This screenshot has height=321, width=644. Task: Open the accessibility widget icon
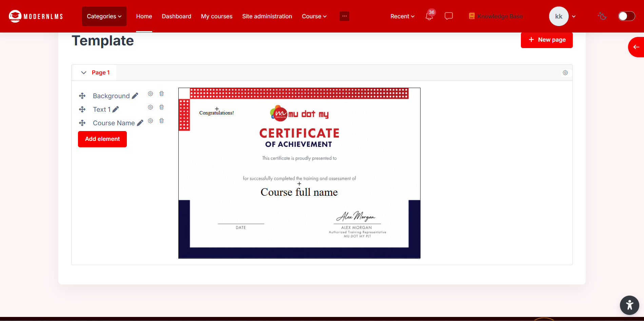[x=629, y=305]
